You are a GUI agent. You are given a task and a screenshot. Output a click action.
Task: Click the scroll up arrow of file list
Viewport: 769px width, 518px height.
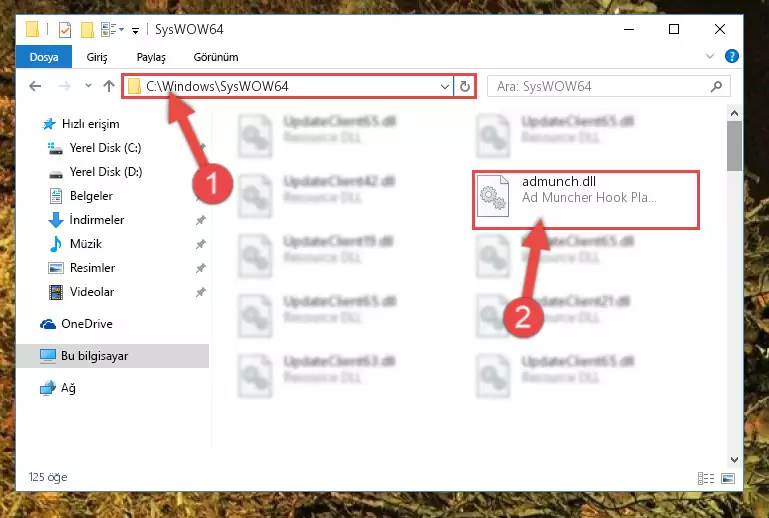[734, 113]
